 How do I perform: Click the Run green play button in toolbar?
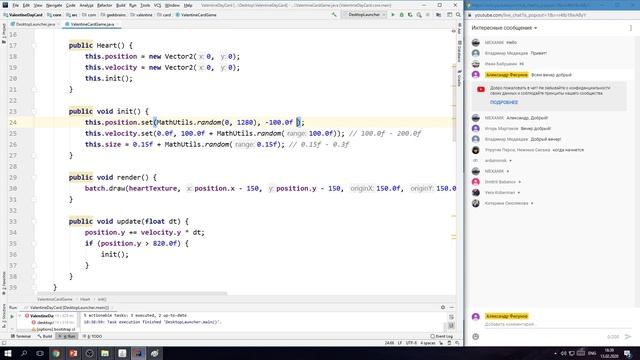point(393,15)
